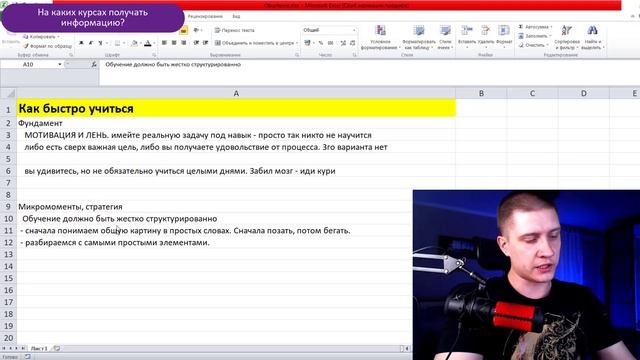Switch to the Рецензирование tab
640x360 pixels.
205,16
